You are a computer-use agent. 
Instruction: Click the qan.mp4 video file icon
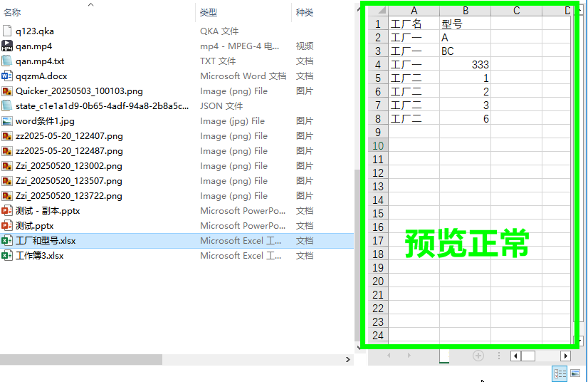coord(6,46)
